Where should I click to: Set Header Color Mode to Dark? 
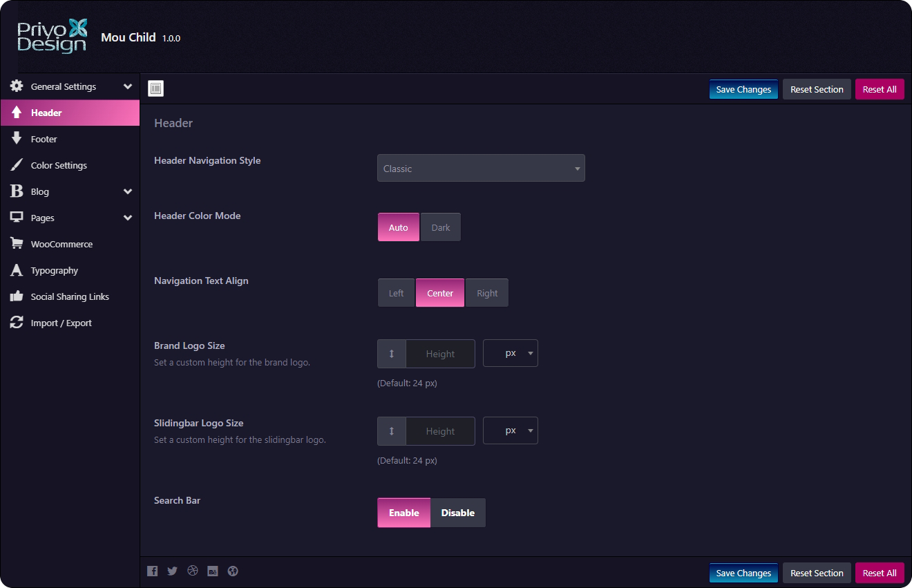[440, 227]
